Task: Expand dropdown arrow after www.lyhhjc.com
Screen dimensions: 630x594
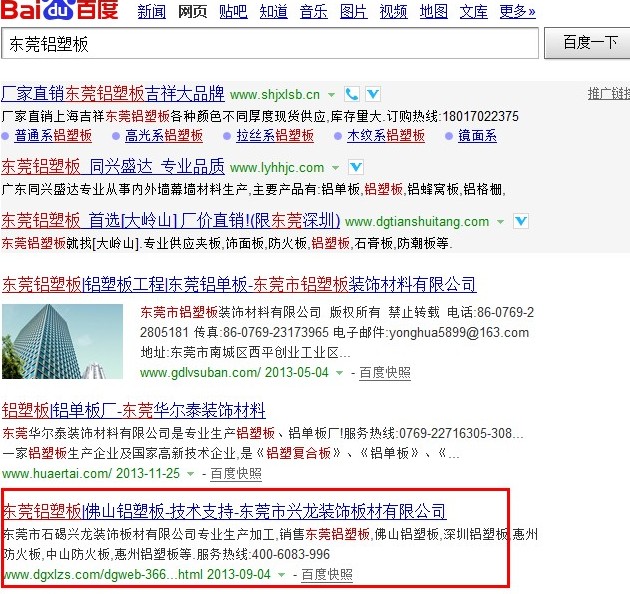Action: pyautogui.click(x=335, y=167)
